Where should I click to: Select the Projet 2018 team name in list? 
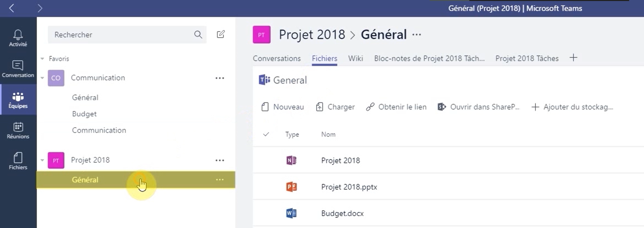click(90, 160)
